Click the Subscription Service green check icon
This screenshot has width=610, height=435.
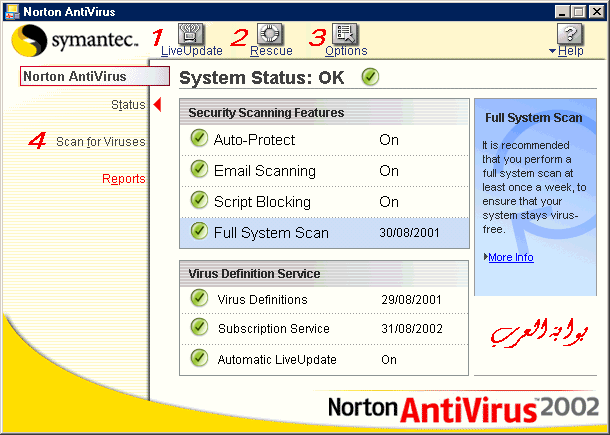click(199, 327)
